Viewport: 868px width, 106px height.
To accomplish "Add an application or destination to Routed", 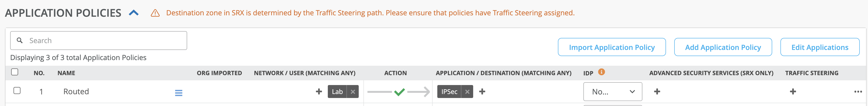I will 482,92.
